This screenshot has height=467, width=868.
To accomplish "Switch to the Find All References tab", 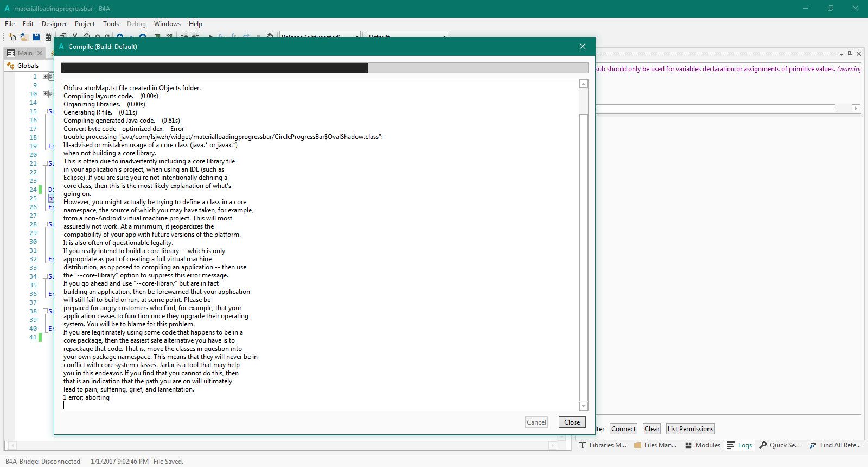I will click(835, 445).
